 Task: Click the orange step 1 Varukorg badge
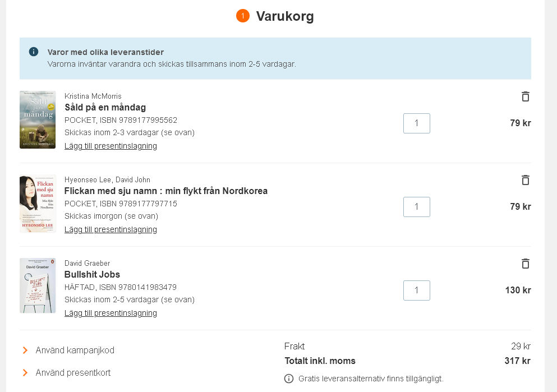coord(243,16)
